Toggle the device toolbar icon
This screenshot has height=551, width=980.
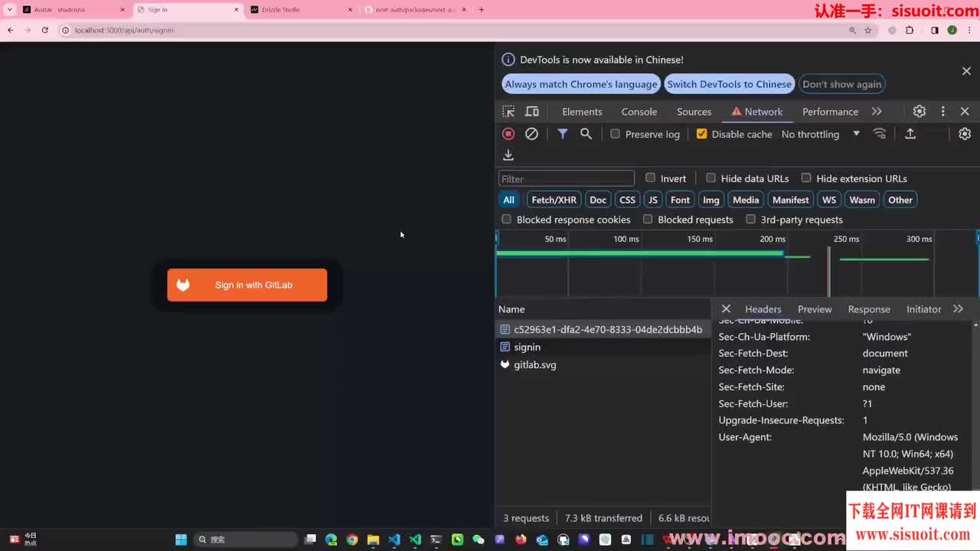point(532,112)
